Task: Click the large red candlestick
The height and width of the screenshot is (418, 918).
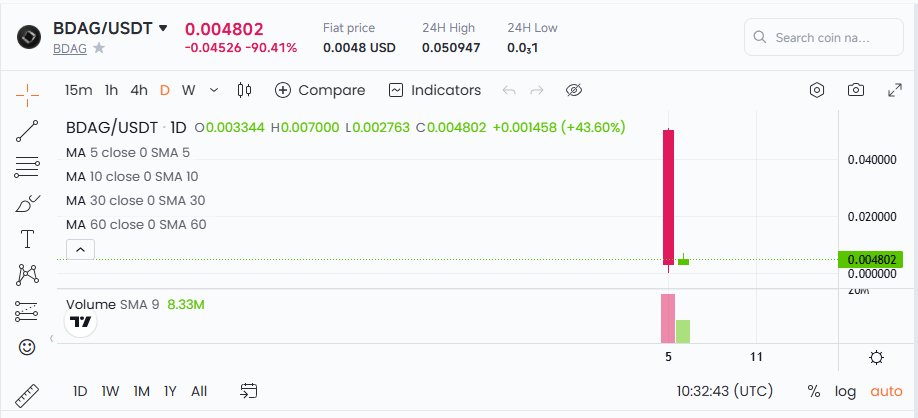Action: click(669, 197)
